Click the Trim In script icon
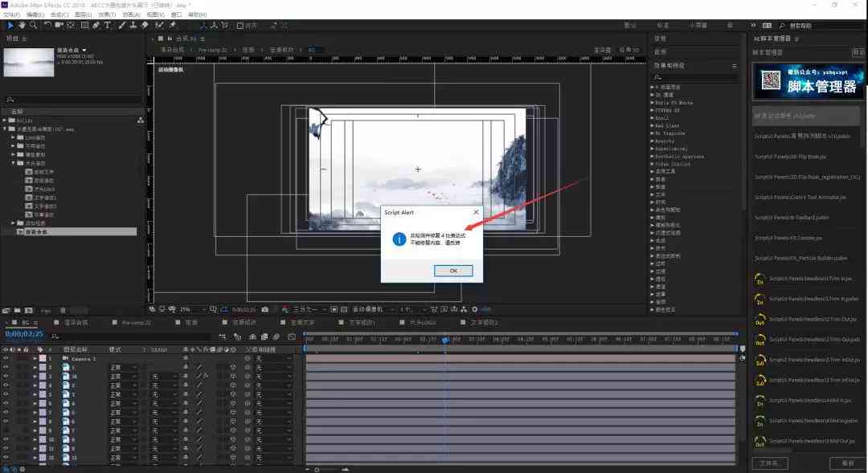This screenshot has width=868, height=473. point(759,279)
